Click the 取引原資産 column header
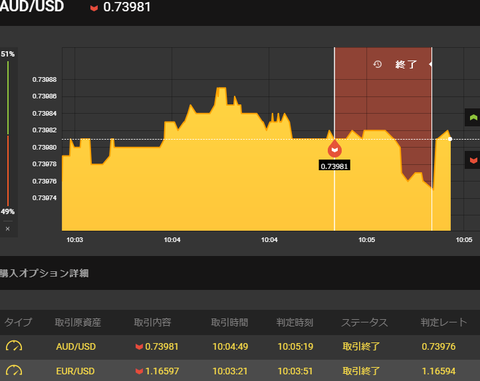Viewport: 480px width, 381px height. point(78,322)
